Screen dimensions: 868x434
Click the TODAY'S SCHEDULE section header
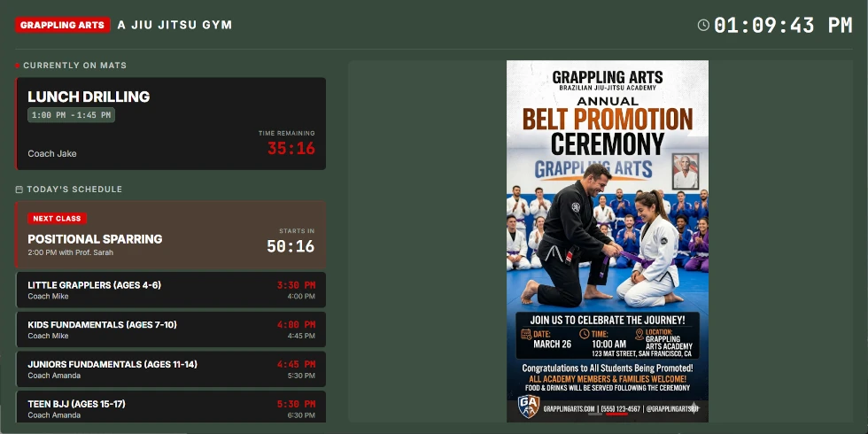(74, 190)
